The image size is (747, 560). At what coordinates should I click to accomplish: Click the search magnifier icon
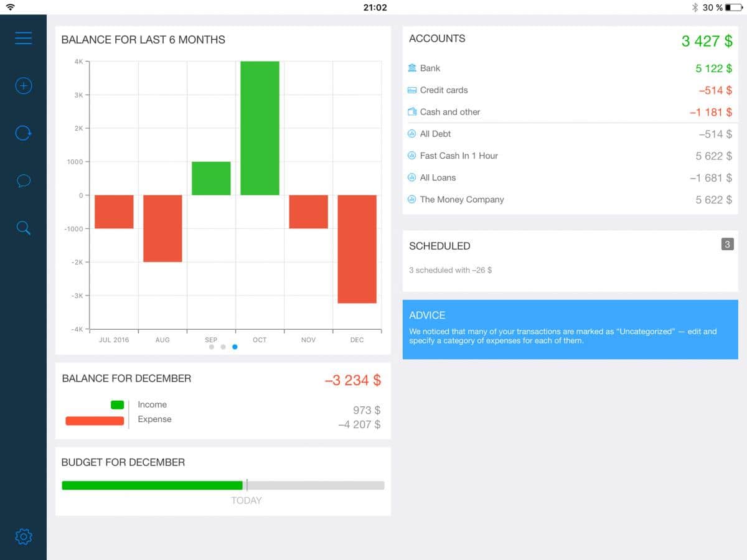[x=23, y=228]
